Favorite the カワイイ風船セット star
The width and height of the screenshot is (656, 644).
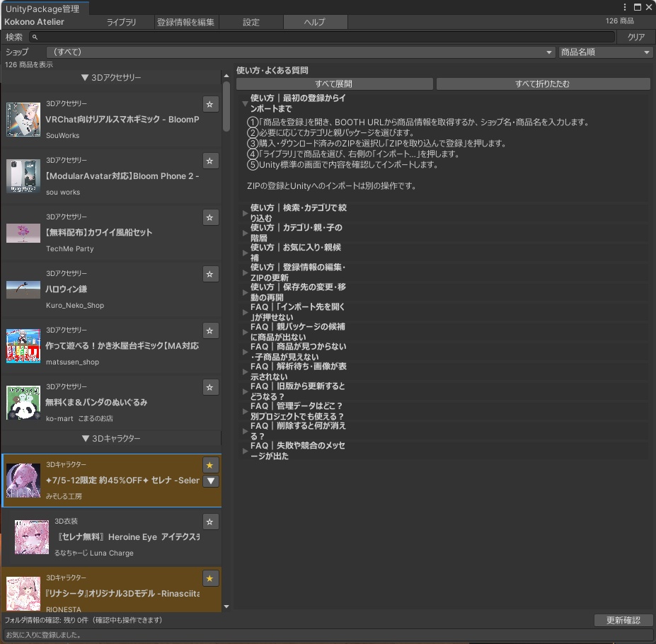coord(210,217)
